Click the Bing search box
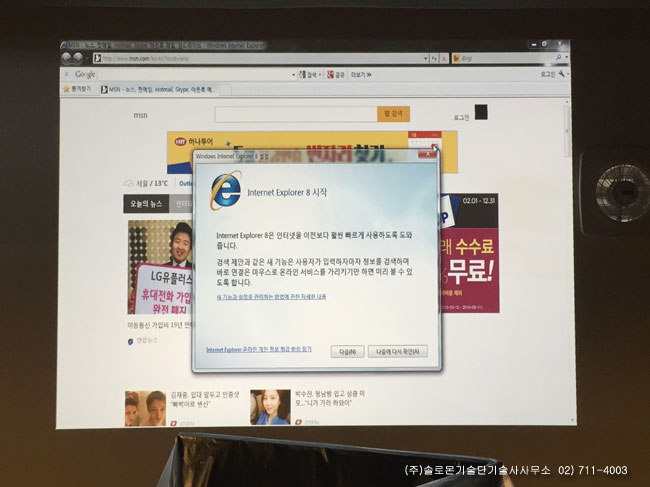Screen dimensions: 650x487 coord(504,58)
